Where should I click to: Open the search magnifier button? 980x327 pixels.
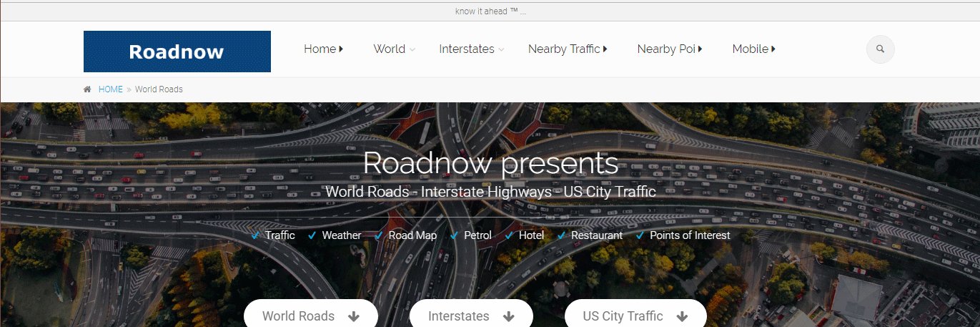880,49
